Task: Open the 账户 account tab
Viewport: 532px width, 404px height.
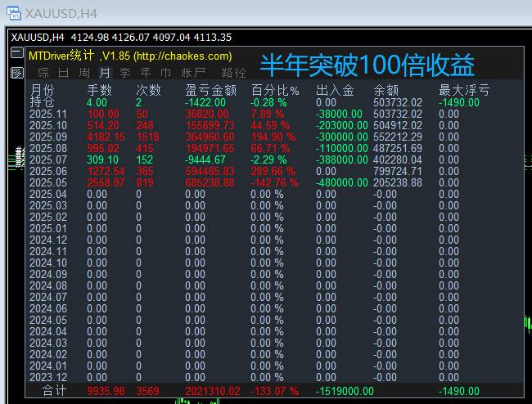Action: point(193,73)
